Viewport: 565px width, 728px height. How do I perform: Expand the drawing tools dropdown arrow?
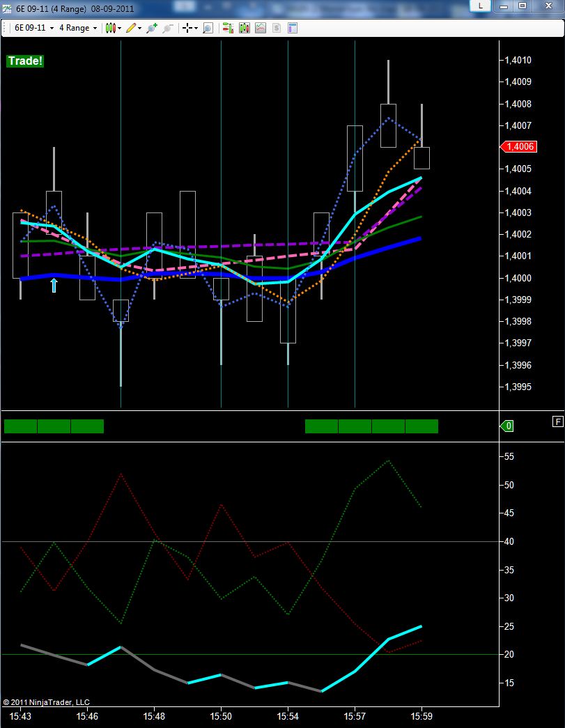pos(140,29)
